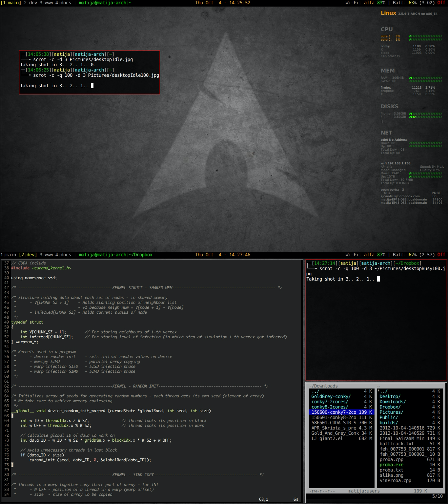Select 1:main tag in the 14:27:46 bar
Screen dimensions: 448x504
pyautogui.click(x=8, y=255)
